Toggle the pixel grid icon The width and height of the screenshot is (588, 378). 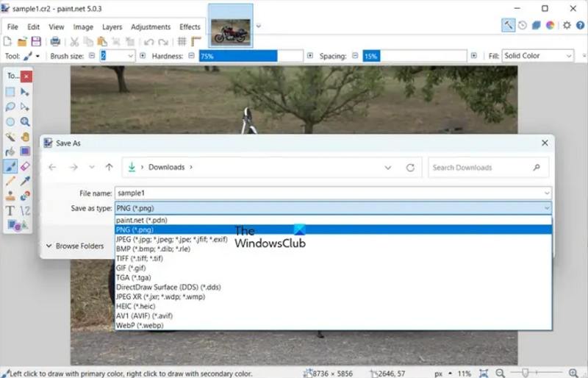click(x=182, y=41)
